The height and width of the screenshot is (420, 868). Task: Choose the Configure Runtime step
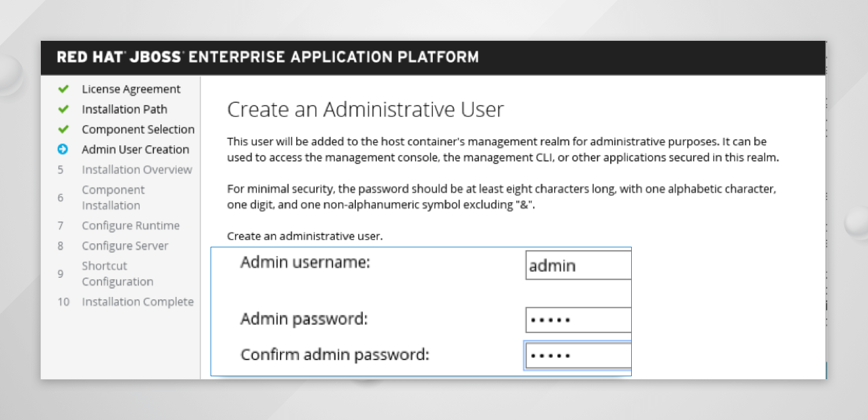pyautogui.click(x=130, y=226)
